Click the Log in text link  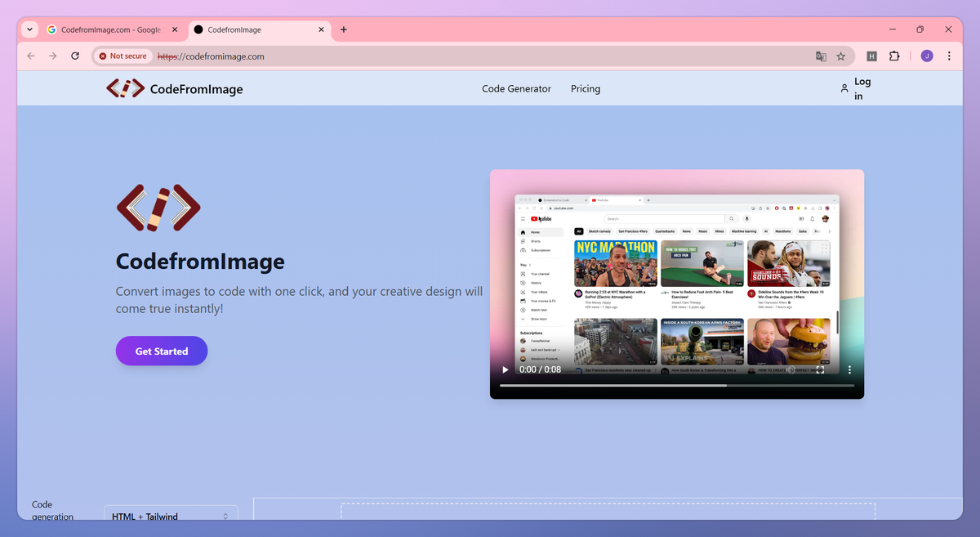(x=862, y=88)
